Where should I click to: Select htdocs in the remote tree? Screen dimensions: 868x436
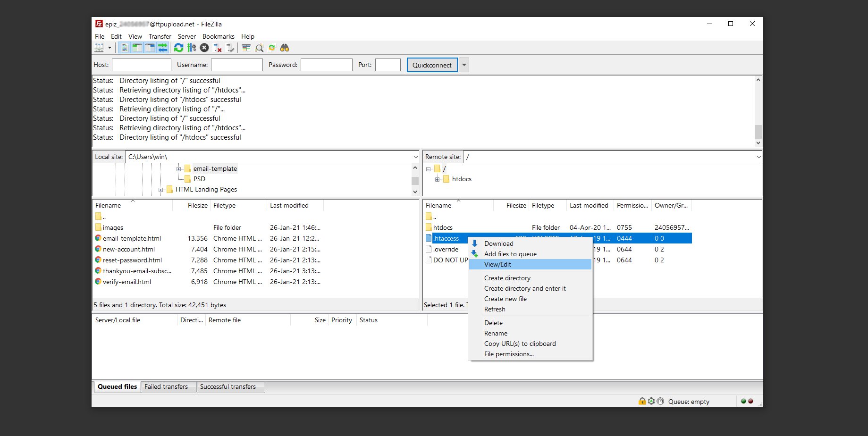pos(462,179)
